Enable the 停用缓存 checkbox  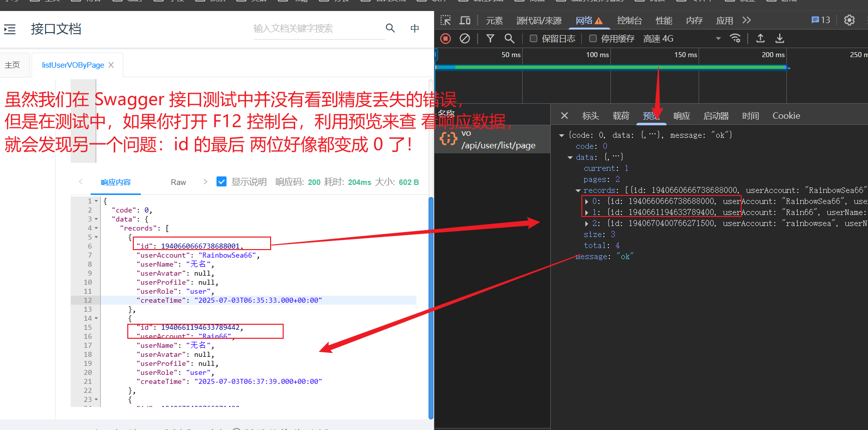pyautogui.click(x=593, y=39)
